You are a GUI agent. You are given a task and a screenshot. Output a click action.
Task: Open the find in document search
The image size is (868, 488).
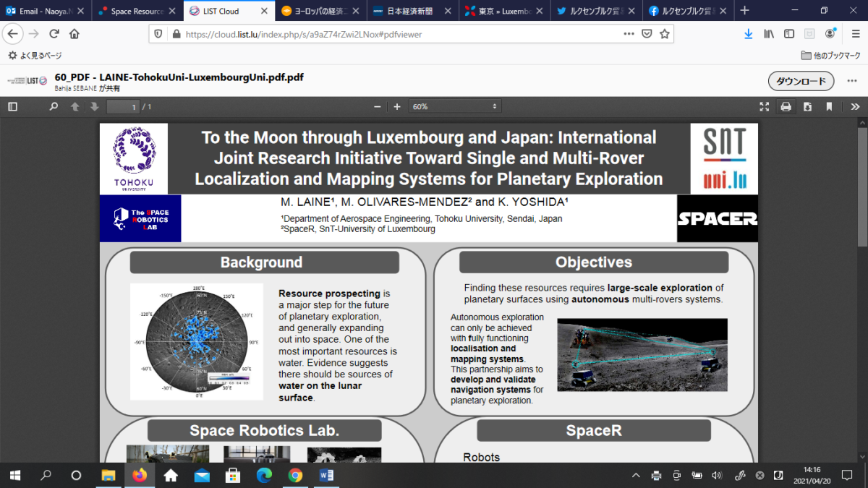54,106
